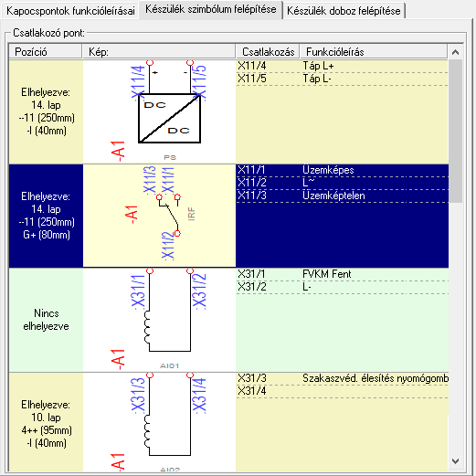Pick the AI01 coil symbol thumbnail
Screen dimensions: 476x476
coord(159,320)
